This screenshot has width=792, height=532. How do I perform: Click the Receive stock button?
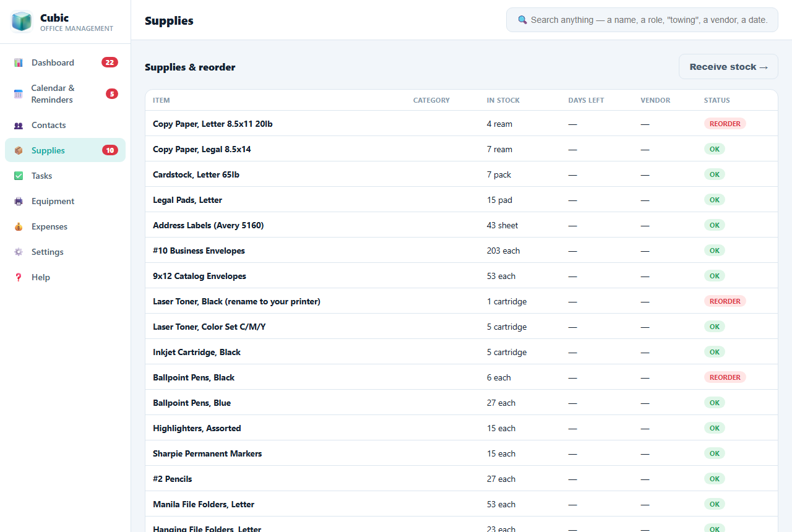(728, 67)
